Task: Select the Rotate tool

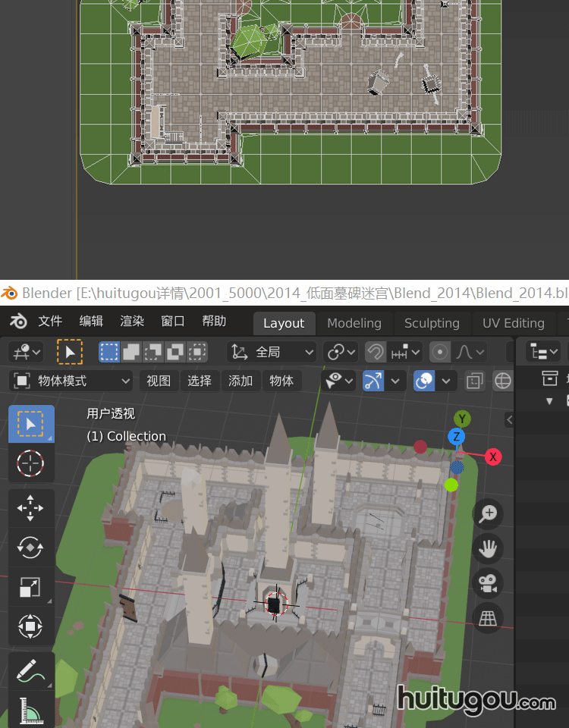Action: [x=30, y=548]
